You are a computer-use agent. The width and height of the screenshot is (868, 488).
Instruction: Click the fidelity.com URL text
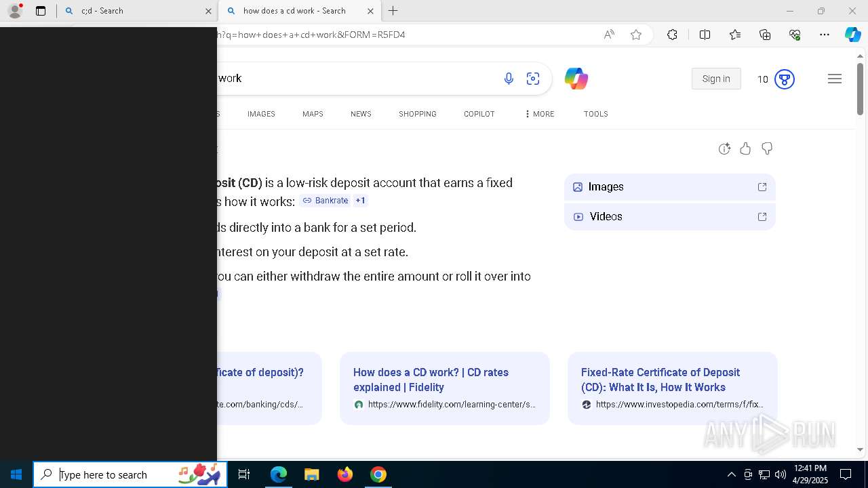tap(452, 405)
